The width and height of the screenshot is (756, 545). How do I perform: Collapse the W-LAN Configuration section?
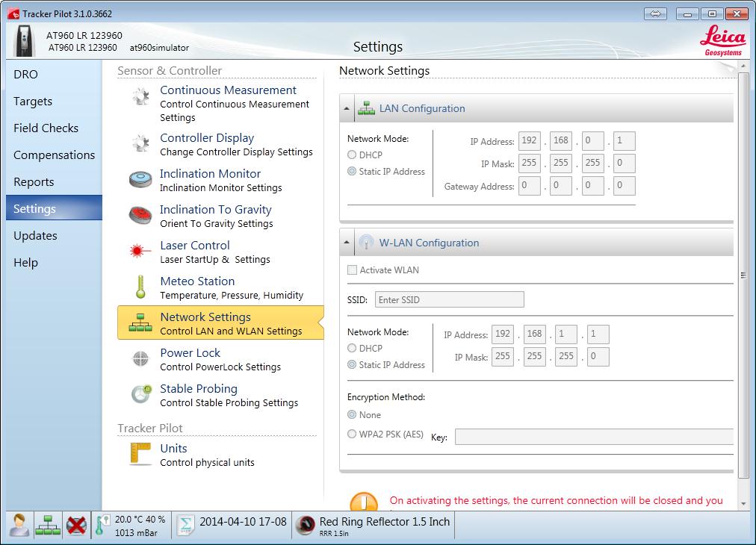(346, 242)
